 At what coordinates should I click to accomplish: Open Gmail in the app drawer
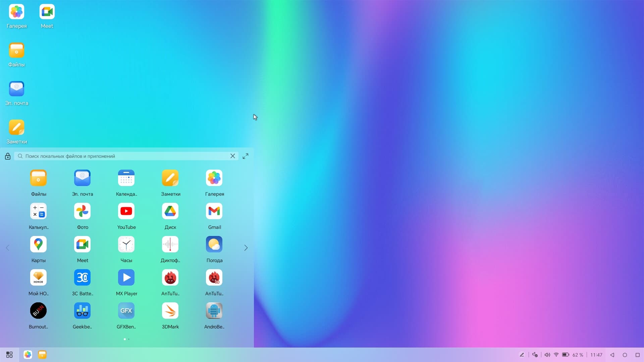[214, 211]
